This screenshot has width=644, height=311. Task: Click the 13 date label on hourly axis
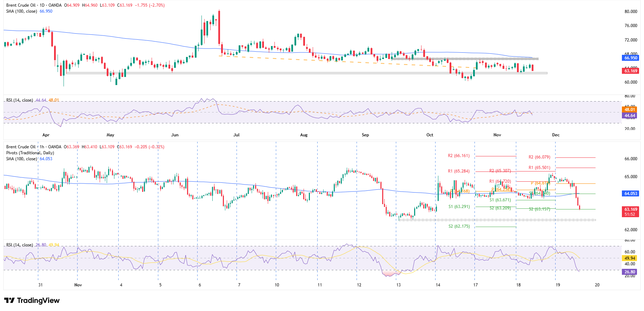[x=398, y=285]
